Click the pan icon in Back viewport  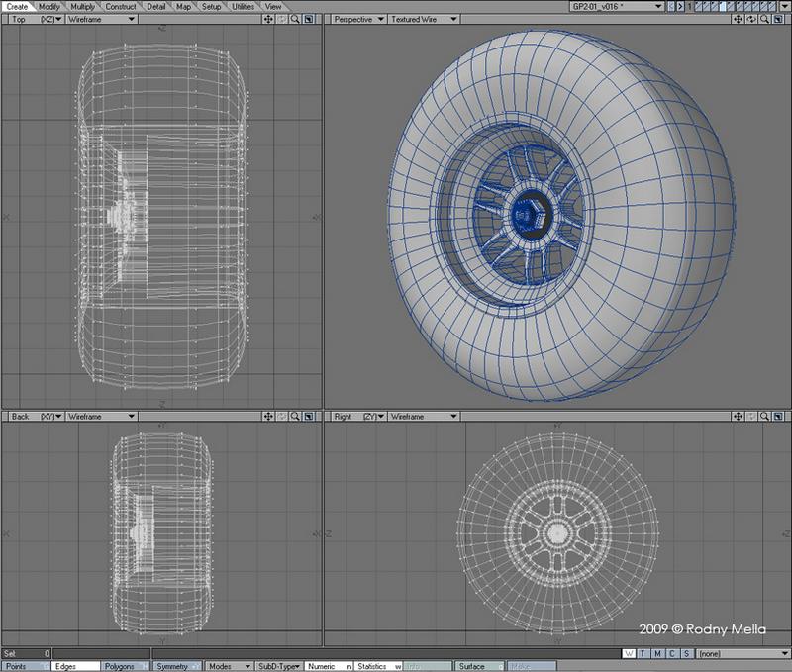[270, 417]
